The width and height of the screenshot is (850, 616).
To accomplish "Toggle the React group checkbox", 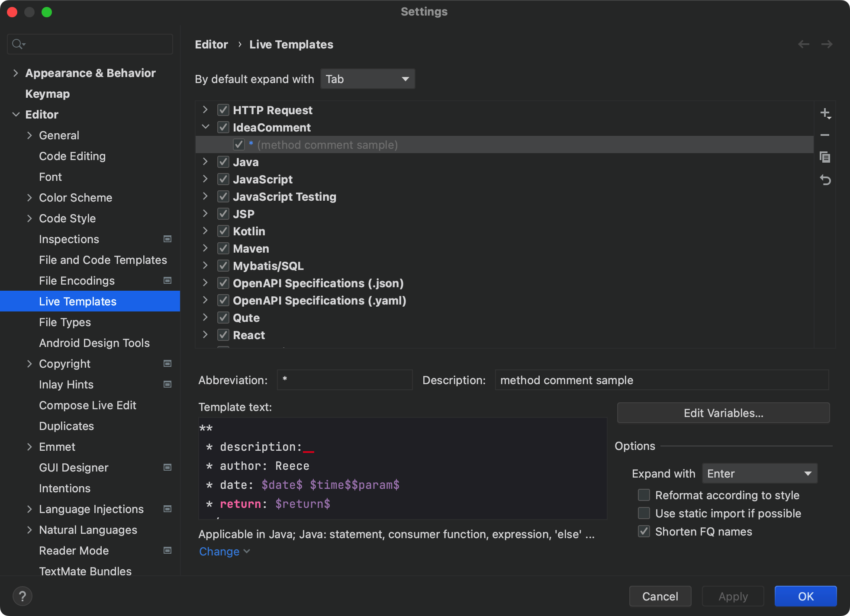I will pos(223,335).
